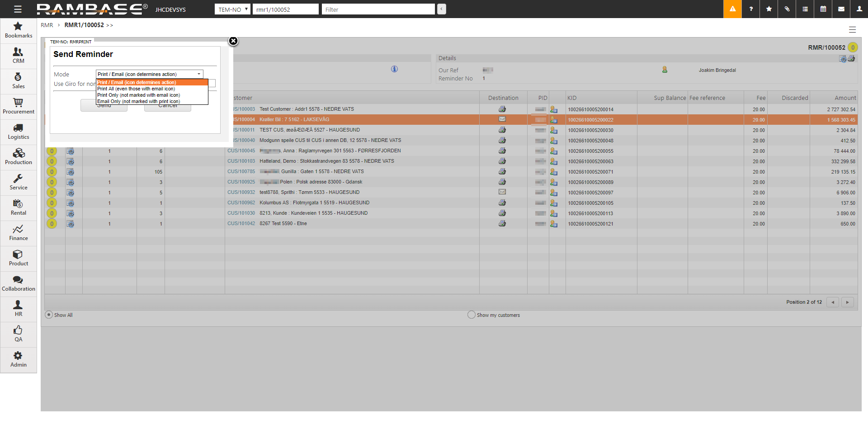
Task: Click the Filter input field
Action: [x=378, y=9]
